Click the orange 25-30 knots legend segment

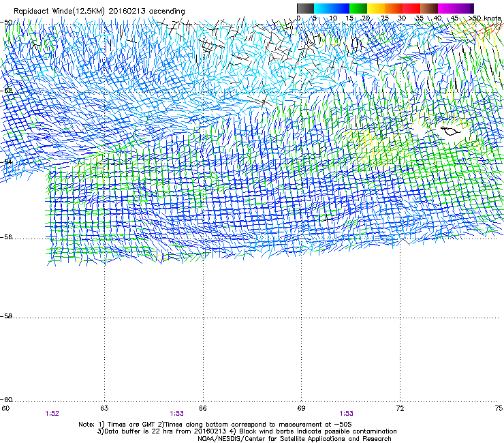click(394, 8)
